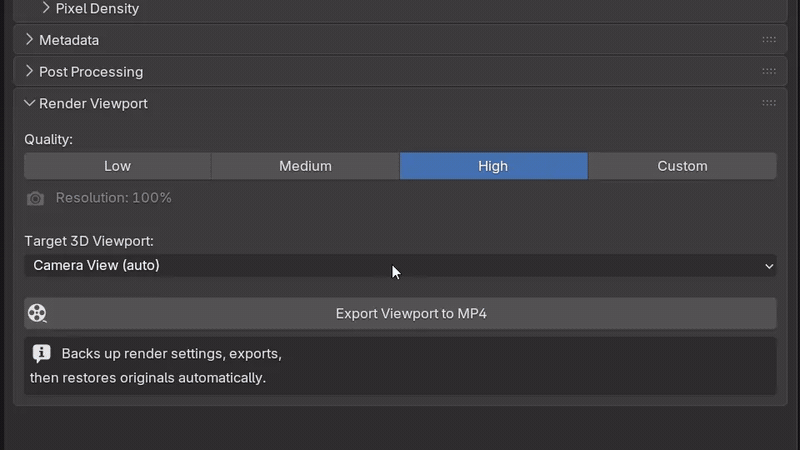
Task: Select High quality option
Action: [493, 166]
